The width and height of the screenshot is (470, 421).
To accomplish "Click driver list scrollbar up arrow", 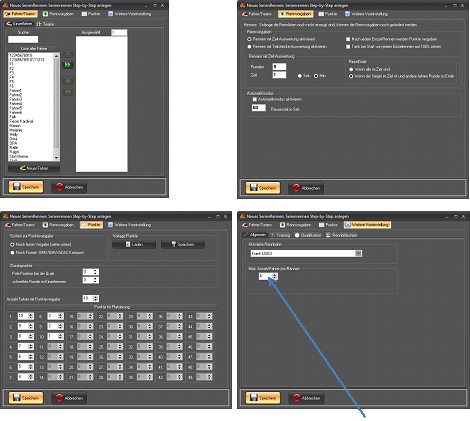I will click(x=56, y=55).
